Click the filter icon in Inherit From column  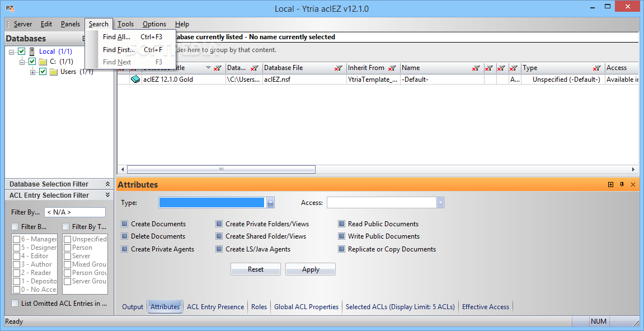point(392,68)
